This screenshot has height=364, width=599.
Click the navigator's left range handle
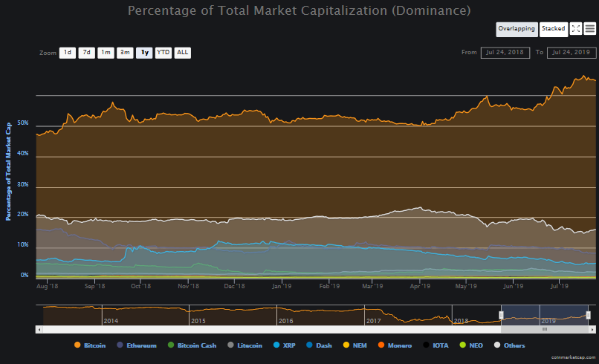click(x=501, y=315)
